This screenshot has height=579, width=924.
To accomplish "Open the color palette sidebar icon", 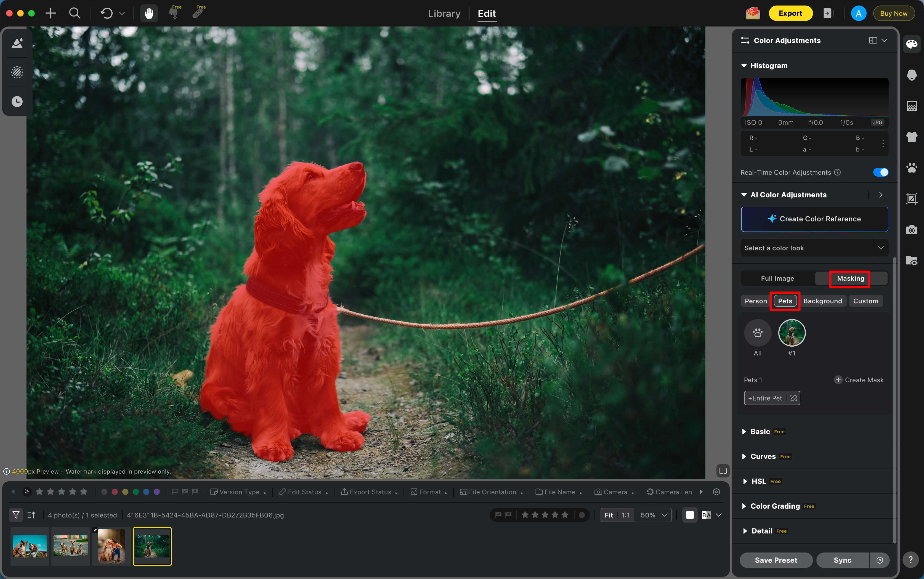I will [x=911, y=44].
